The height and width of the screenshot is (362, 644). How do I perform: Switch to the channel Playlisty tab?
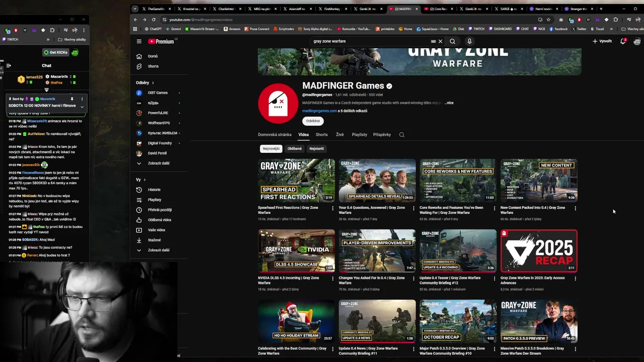[x=359, y=135]
